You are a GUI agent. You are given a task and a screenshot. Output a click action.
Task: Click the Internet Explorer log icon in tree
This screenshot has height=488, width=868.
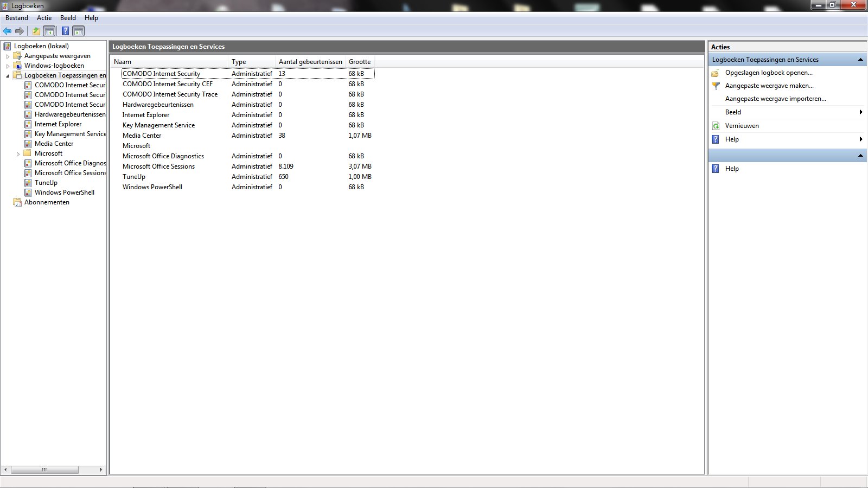pos(28,124)
